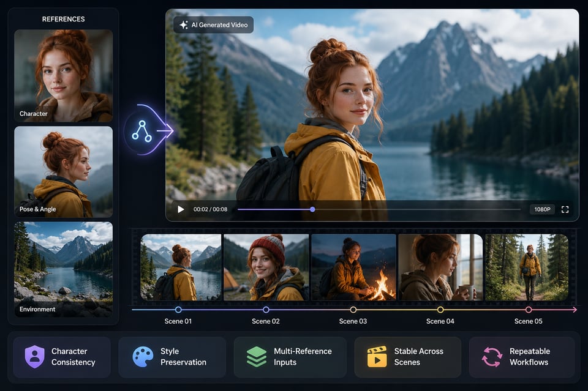This screenshot has width=588, height=391.
Task: Click the Multi-Reference Inputs label
Action: 303,357
